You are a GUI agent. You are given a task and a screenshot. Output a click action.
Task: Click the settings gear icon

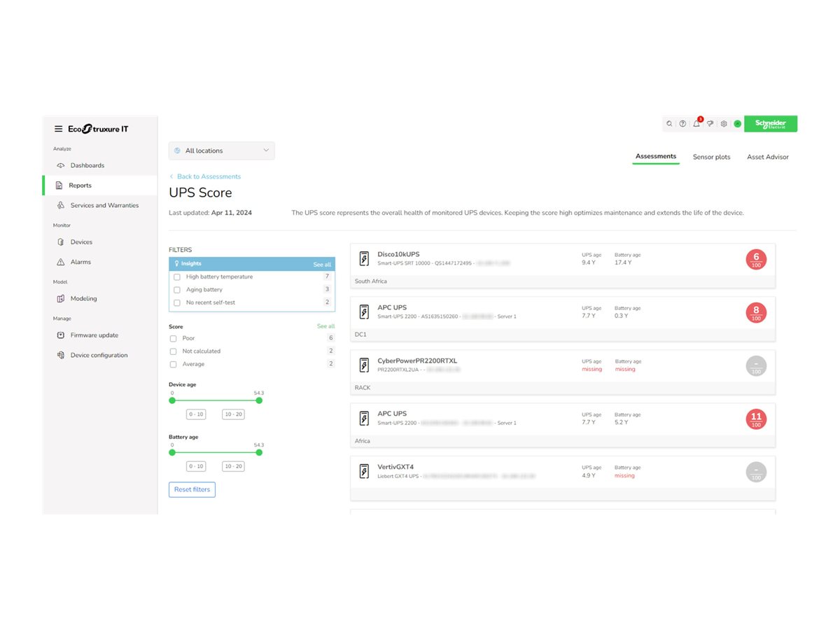click(x=724, y=124)
